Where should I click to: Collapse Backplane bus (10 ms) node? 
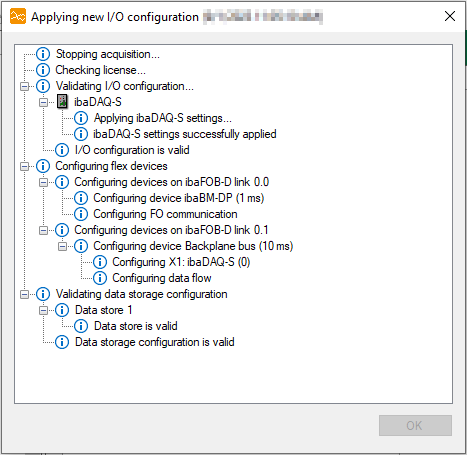click(62, 246)
